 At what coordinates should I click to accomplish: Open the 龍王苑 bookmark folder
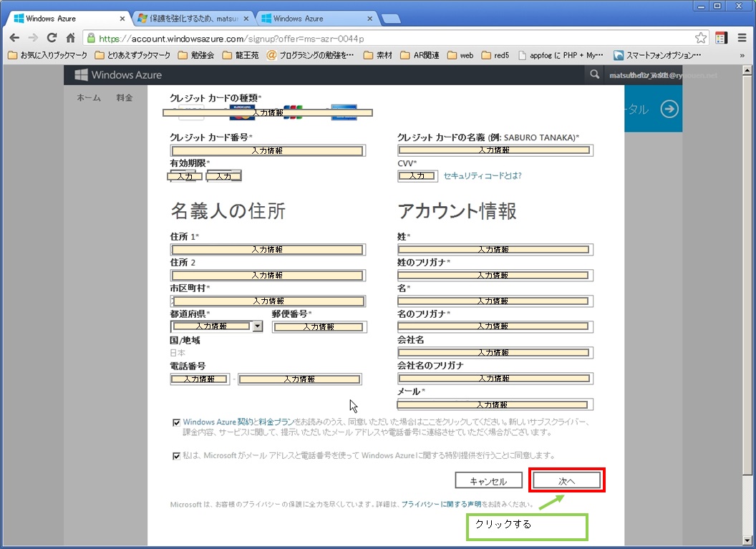pos(241,55)
